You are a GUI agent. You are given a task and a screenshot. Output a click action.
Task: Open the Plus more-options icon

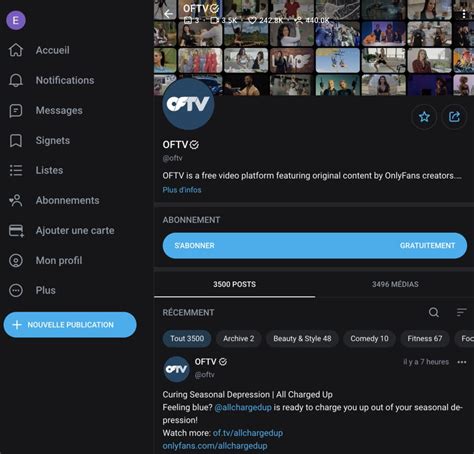16,290
